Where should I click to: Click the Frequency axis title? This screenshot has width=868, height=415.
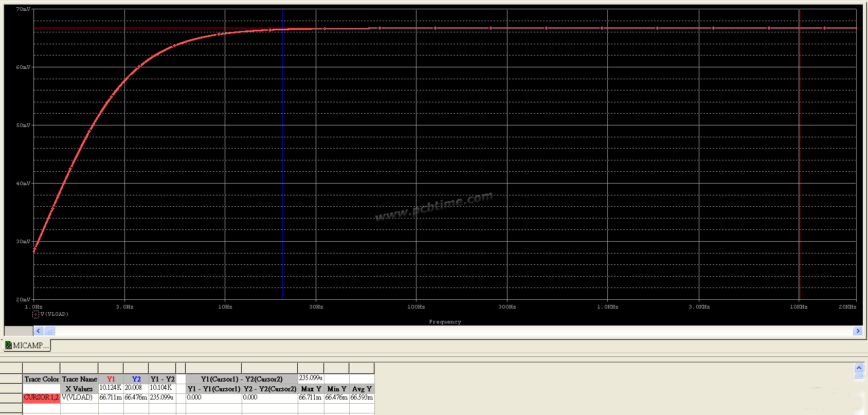pos(445,322)
